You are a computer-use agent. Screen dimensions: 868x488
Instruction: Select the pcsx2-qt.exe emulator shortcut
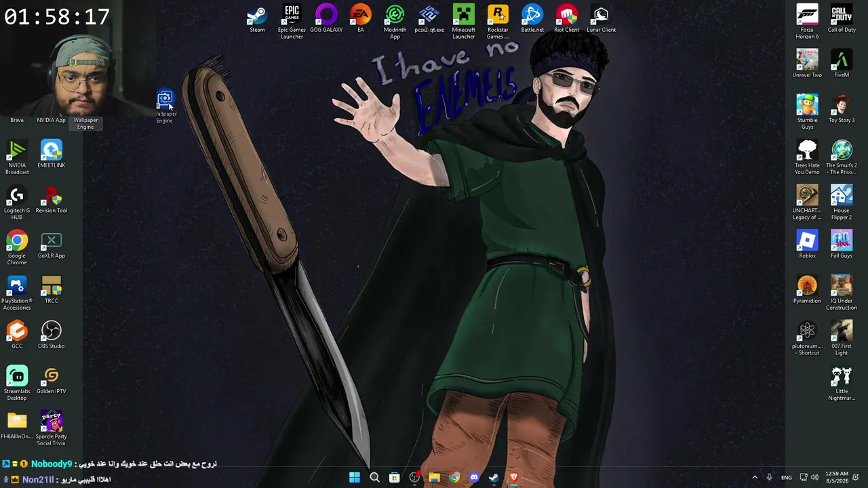(429, 19)
